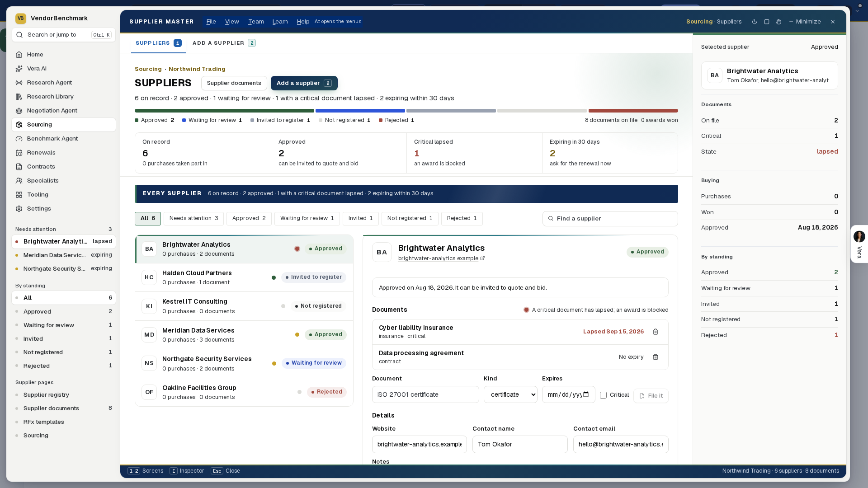This screenshot has height=488, width=868.
Task: Switch to the Add a supplier tab
Action: click(x=224, y=43)
